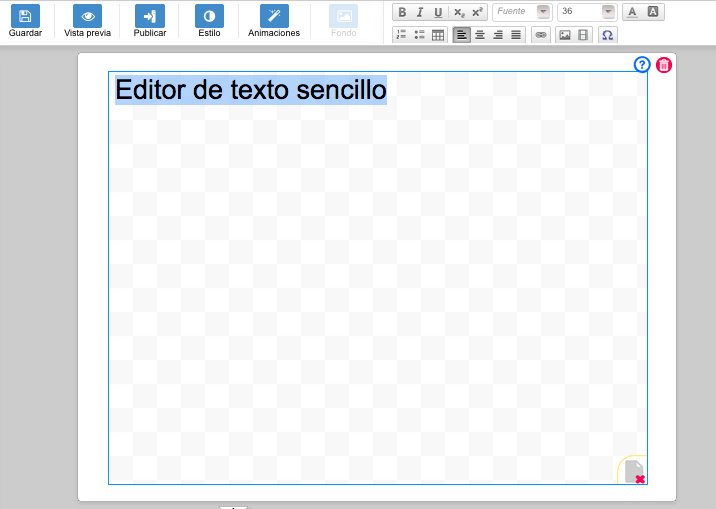The image size is (716, 509).
Task: Toggle underline formatting
Action: 438,12
